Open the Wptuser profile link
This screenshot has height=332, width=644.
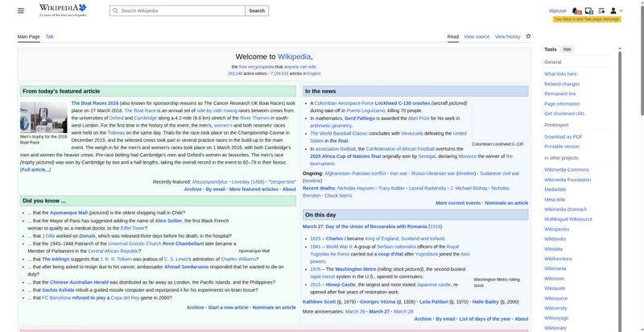click(x=557, y=10)
